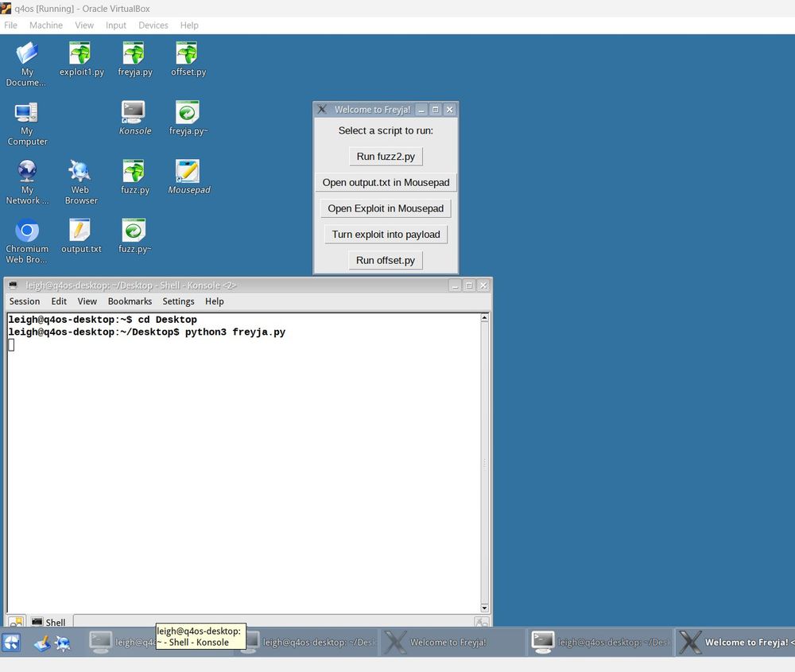
Task: Open Konsole Help menu
Action: pos(215,301)
